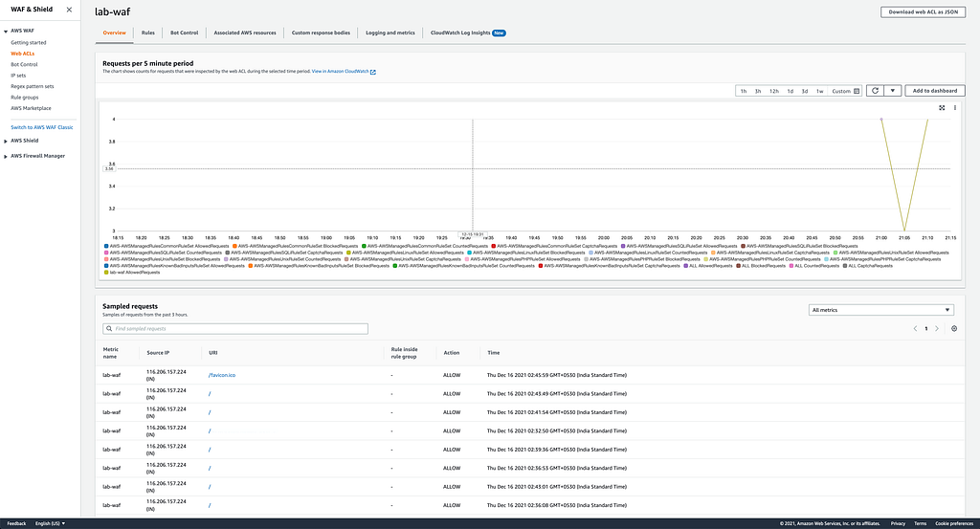Switch to the Rules tab
The height and width of the screenshot is (529, 980).
pyautogui.click(x=148, y=33)
